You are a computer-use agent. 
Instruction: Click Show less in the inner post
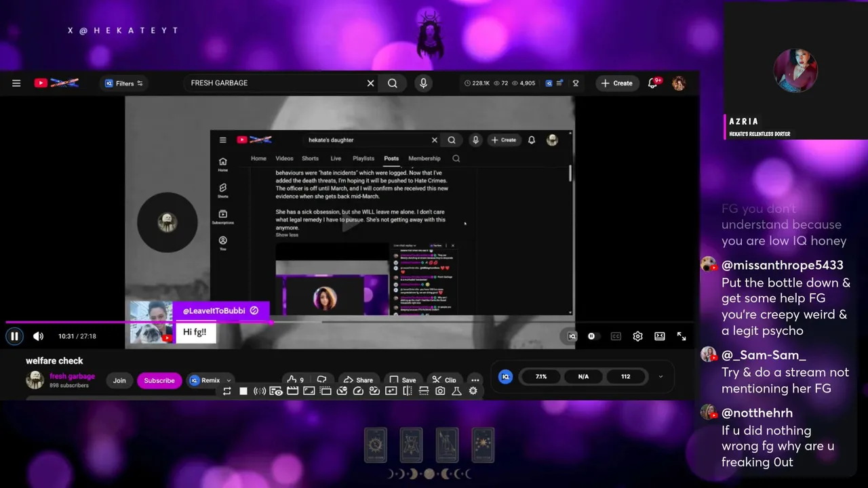(x=287, y=235)
